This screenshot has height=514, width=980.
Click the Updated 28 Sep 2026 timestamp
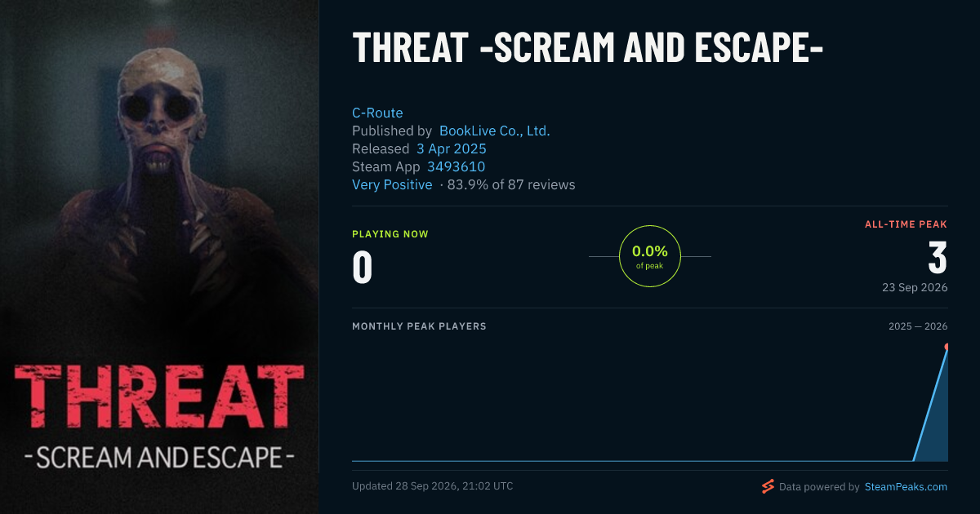[433, 486]
